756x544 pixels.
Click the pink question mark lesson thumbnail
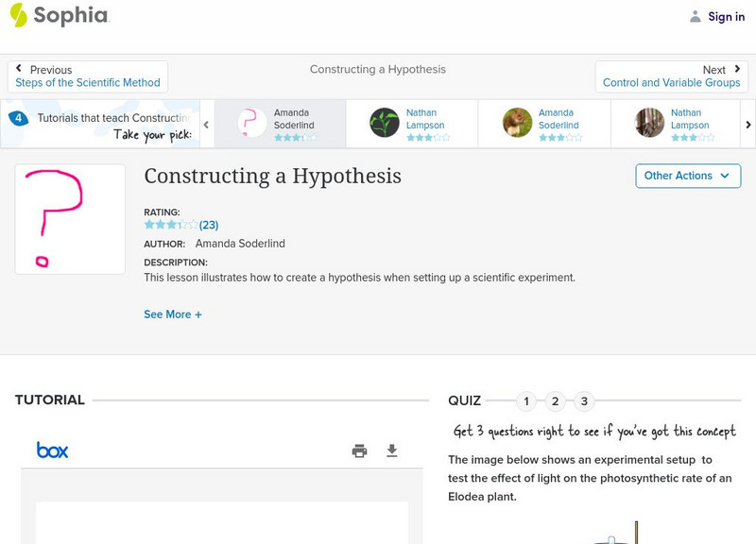(x=70, y=219)
